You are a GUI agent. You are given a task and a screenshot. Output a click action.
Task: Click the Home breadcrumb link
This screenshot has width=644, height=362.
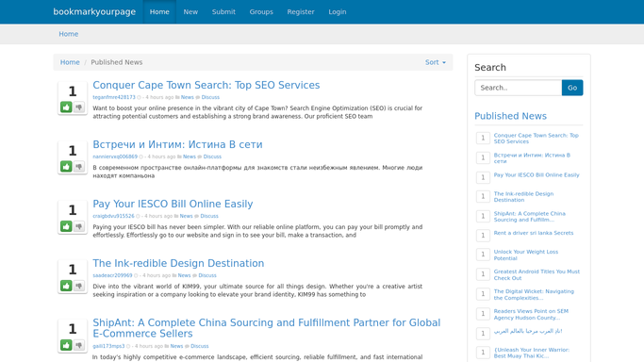(70, 62)
